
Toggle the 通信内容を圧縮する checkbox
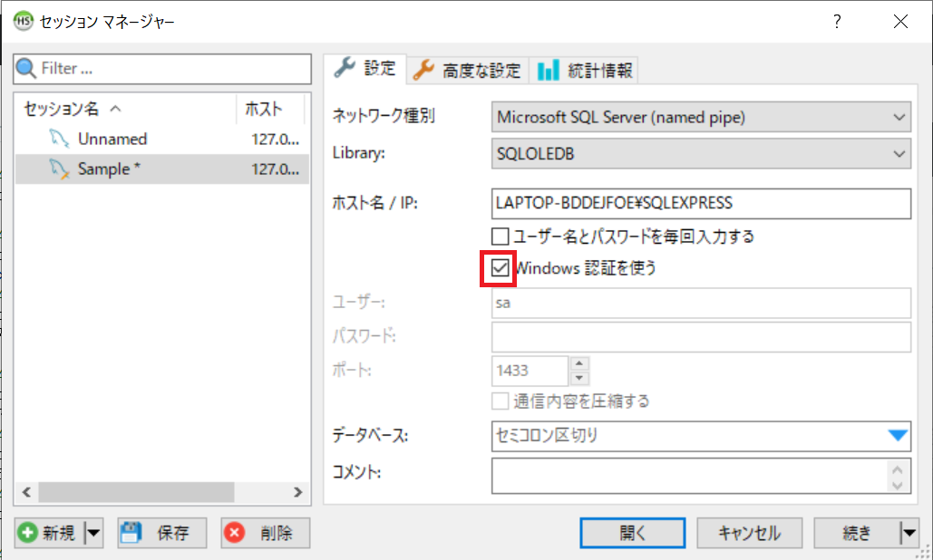click(500, 401)
